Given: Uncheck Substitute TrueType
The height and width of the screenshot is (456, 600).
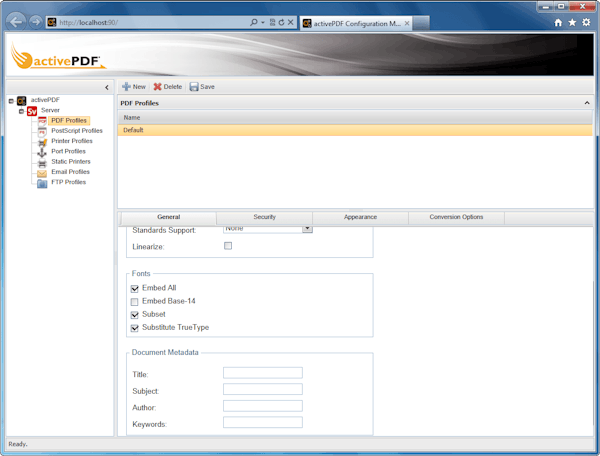Looking at the screenshot, I should point(134,328).
